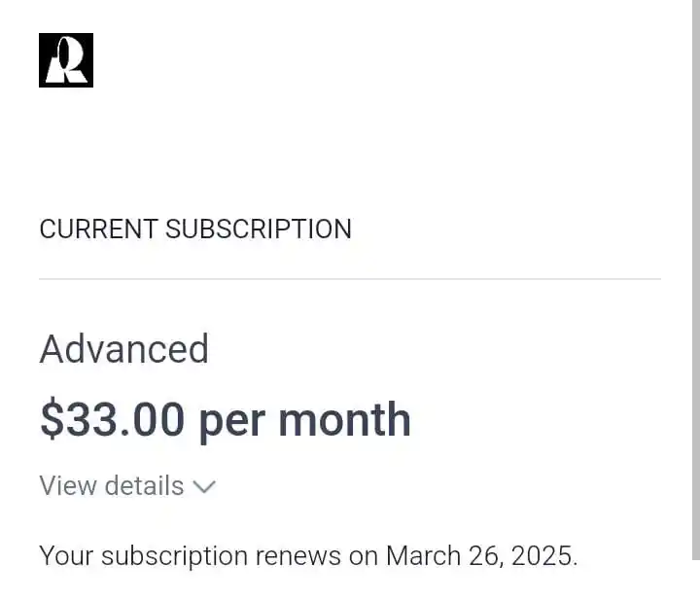This screenshot has height=600, width=700.
Task: Click the divider line under the heading
Action: (x=350, y=279)
